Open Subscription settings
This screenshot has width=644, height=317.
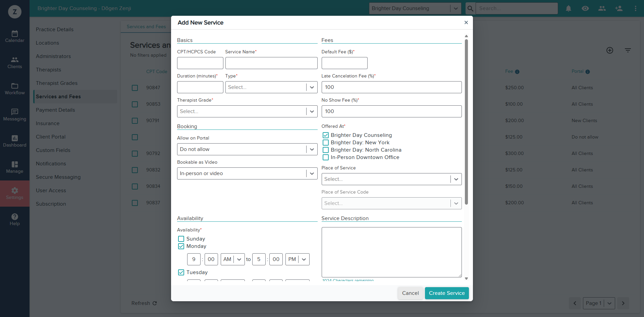pos(51,204)
